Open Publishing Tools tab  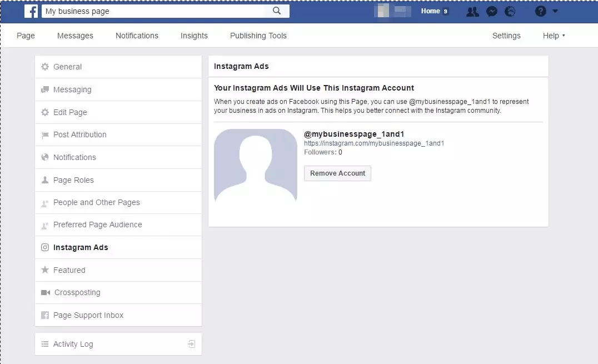click(x=258, y=36)
